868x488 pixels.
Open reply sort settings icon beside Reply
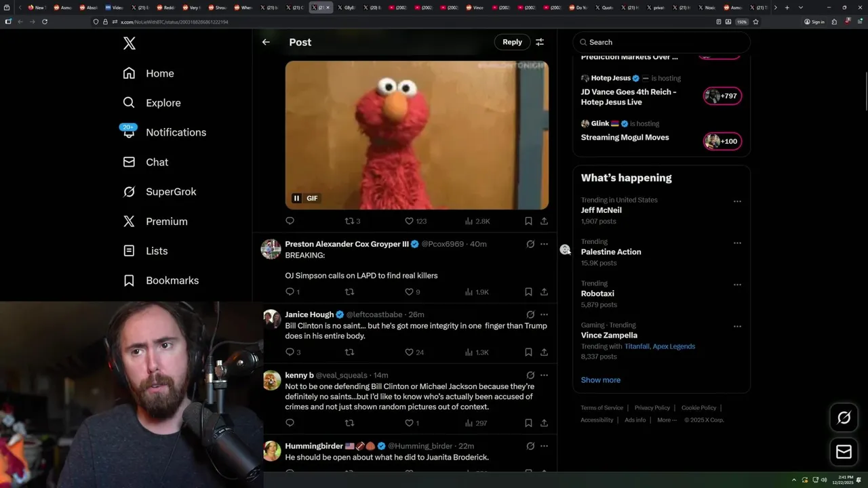tap(540, 42)
